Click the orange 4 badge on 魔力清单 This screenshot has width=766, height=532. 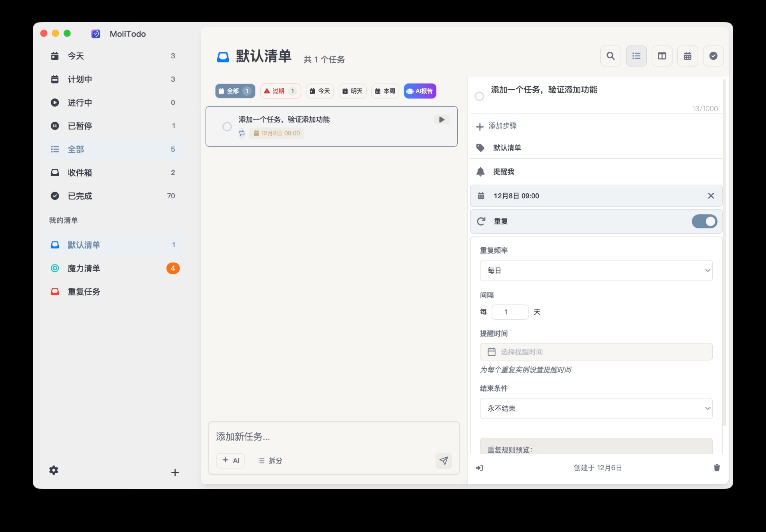173,268
